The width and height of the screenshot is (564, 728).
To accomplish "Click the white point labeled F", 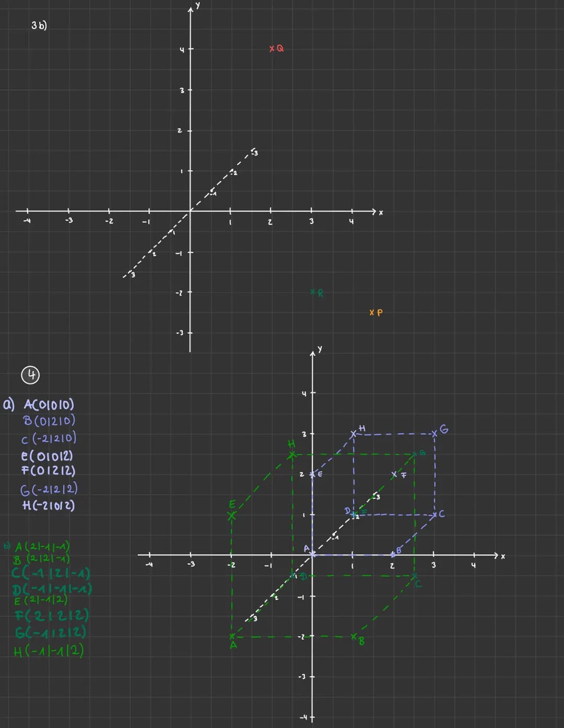I will click(394, 474).
